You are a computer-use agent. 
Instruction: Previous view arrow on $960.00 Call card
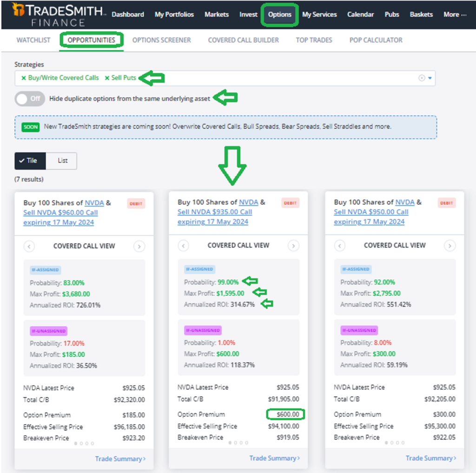pos(29,246)
